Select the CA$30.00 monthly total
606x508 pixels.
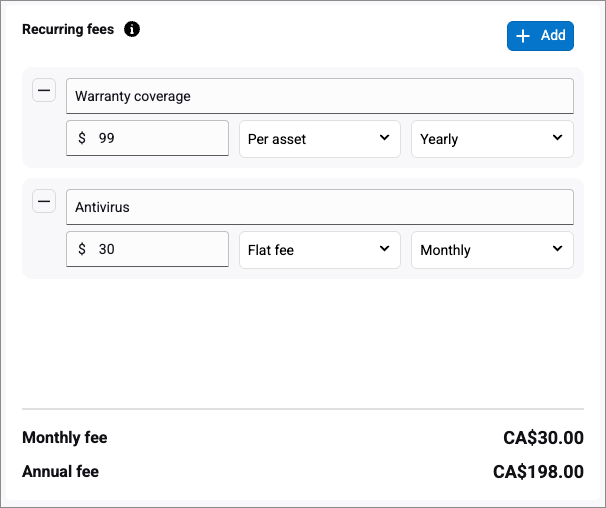click(543, 438)
